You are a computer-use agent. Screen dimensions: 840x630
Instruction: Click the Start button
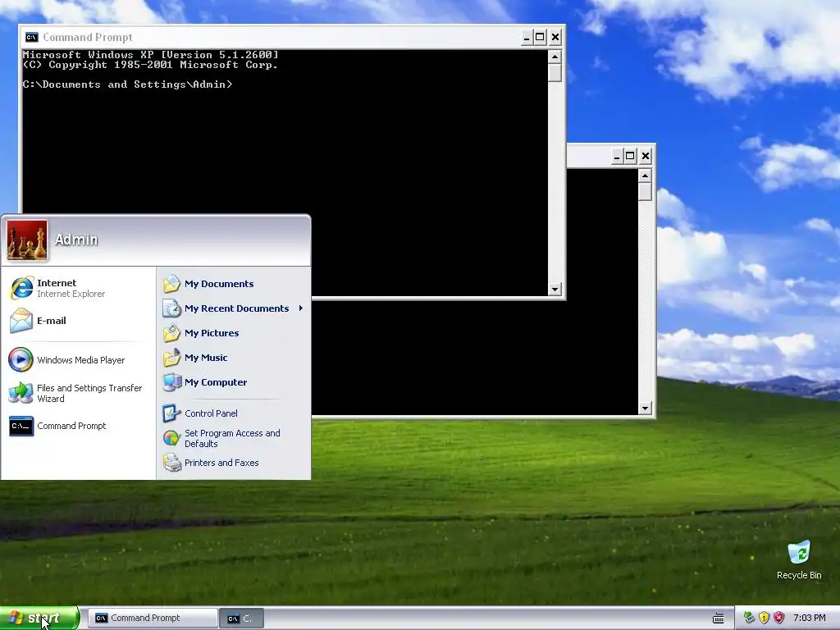tap(39, 618)
